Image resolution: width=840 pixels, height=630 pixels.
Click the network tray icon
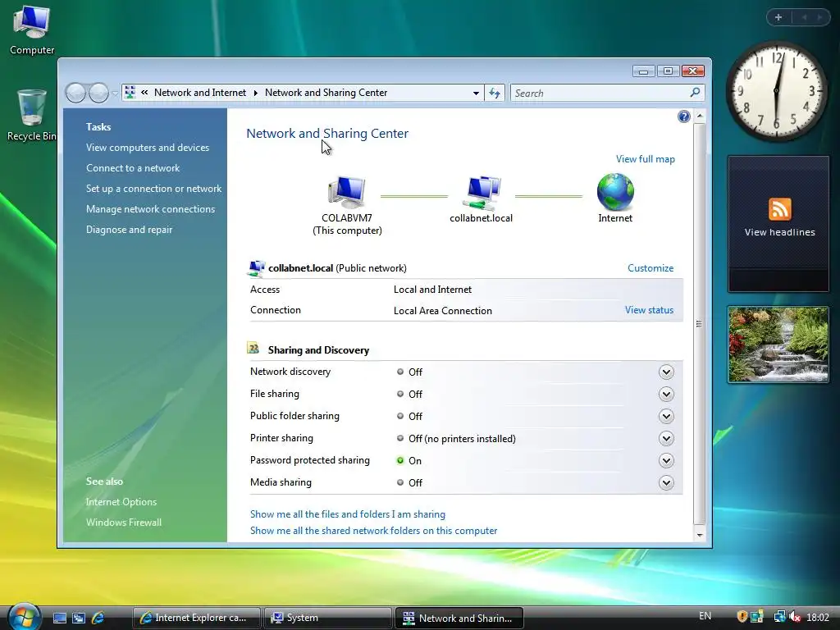tap(779, 617)
